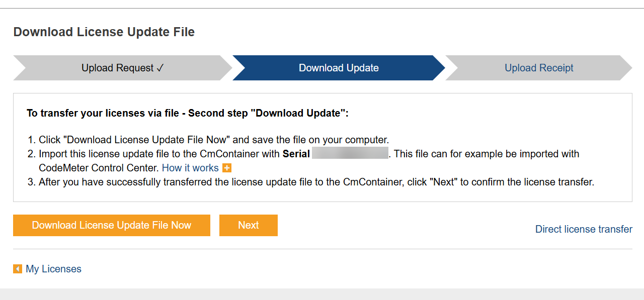Follow the How it works link
The width and height of the screenshot is (644, 300).
pyautogui.click(x=190, y=168)
